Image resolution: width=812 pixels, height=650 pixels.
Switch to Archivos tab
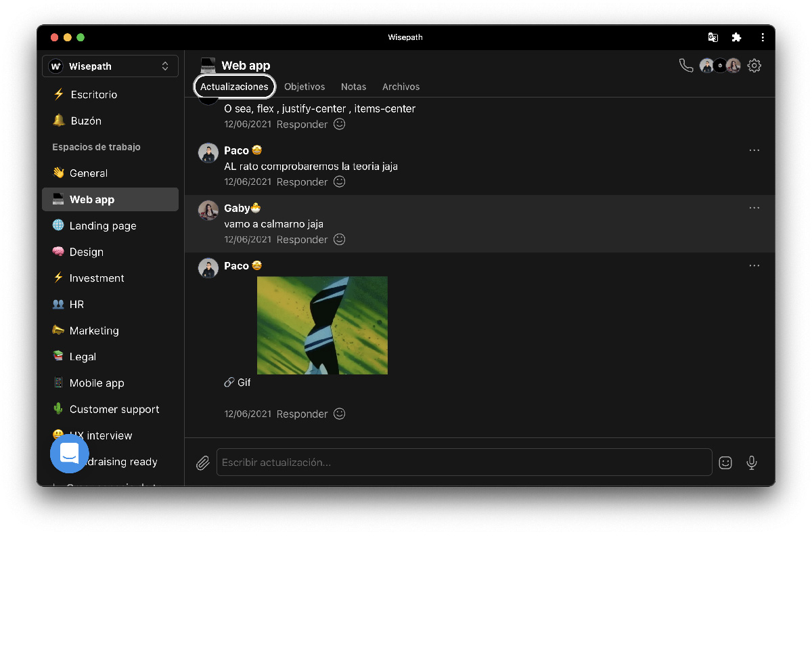401,87
